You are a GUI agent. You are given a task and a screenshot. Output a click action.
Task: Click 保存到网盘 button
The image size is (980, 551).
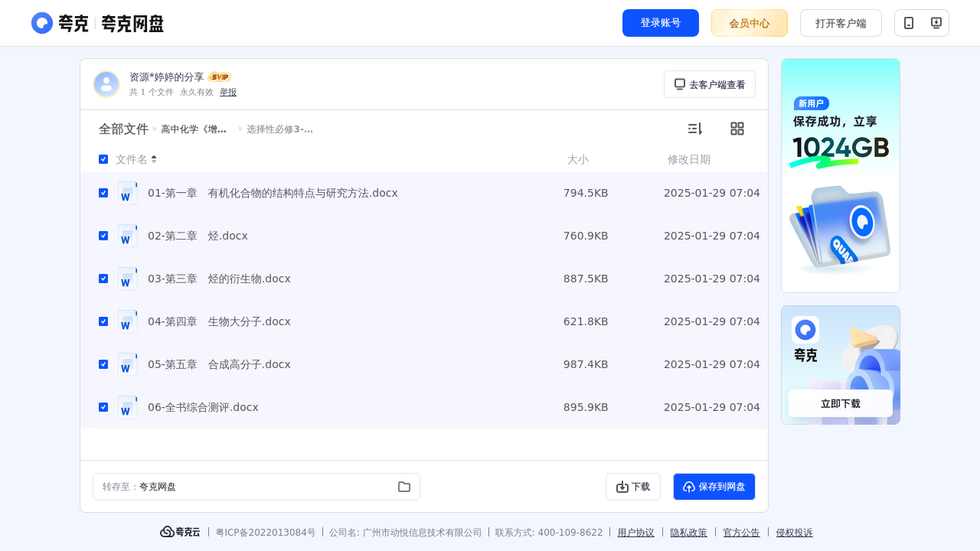[x=714, y=487]
